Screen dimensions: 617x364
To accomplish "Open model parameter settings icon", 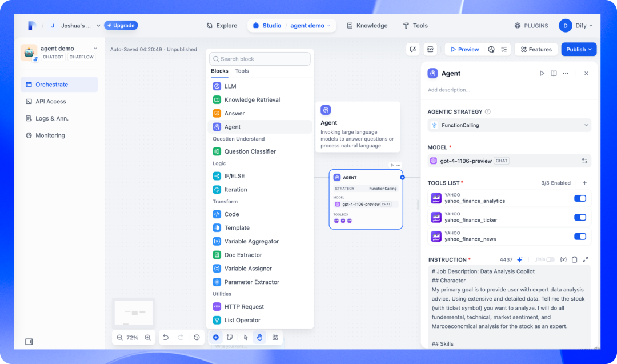I will [x=584, y=161].
